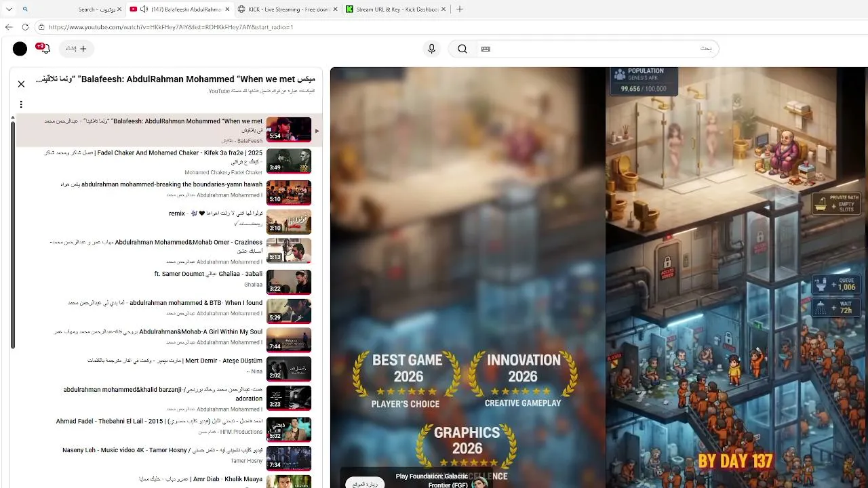Screen dimensions: 868x488
Task: Play the 'khalid barzanji adoration' video
Action: click(163, 394)
